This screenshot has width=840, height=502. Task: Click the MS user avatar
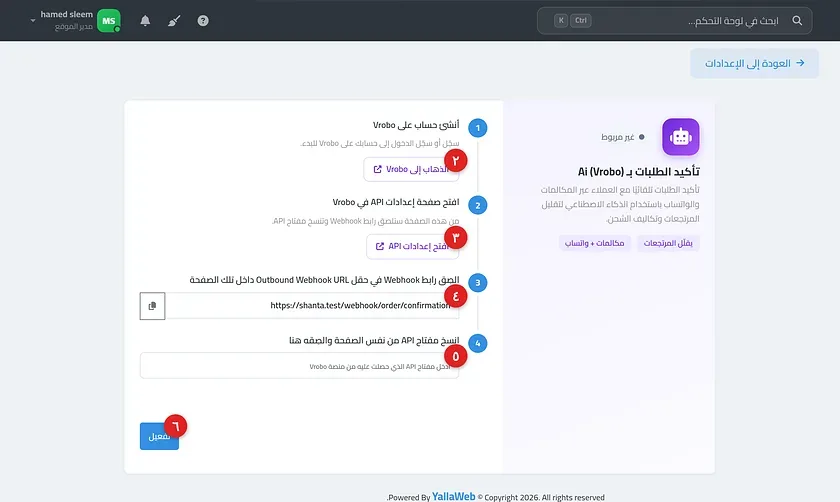(109, 20)
